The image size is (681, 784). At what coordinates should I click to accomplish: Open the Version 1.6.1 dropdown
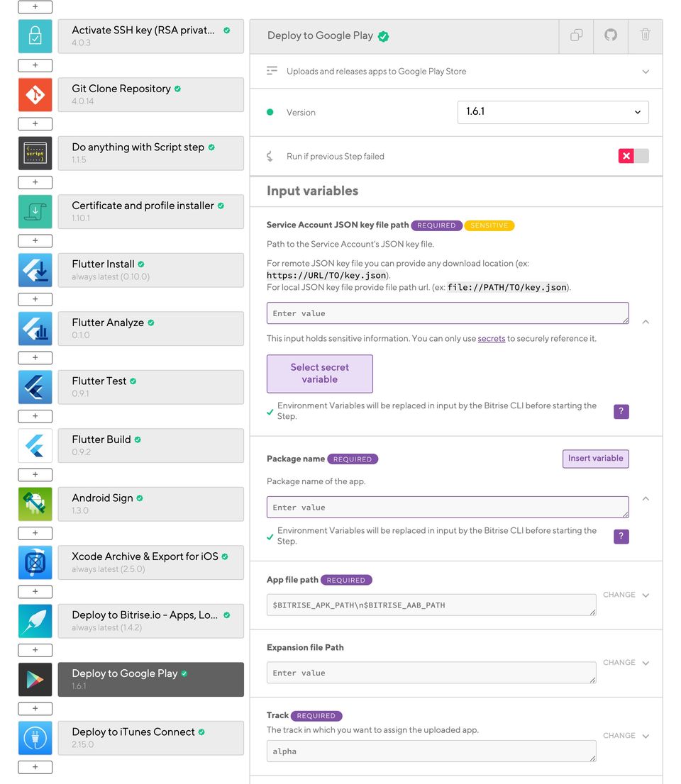(553, 112)
